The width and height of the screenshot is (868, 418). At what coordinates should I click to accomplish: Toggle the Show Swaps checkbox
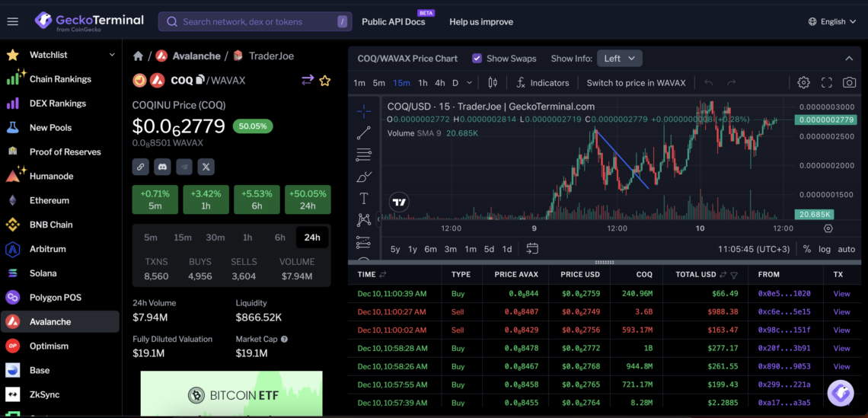[477, 58]
